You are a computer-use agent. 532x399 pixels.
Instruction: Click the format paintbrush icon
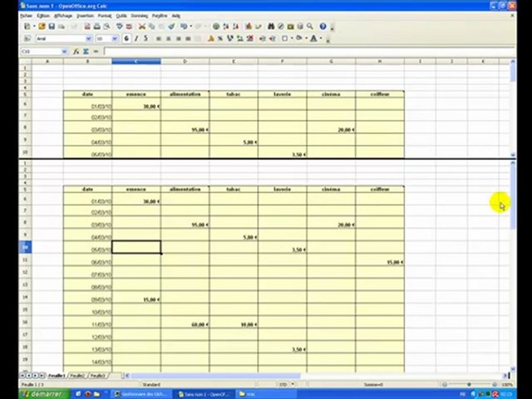(171, 26)
